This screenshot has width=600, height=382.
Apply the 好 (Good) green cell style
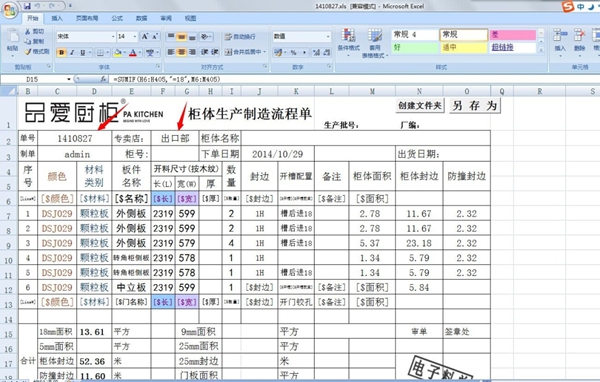click(415, 47)
